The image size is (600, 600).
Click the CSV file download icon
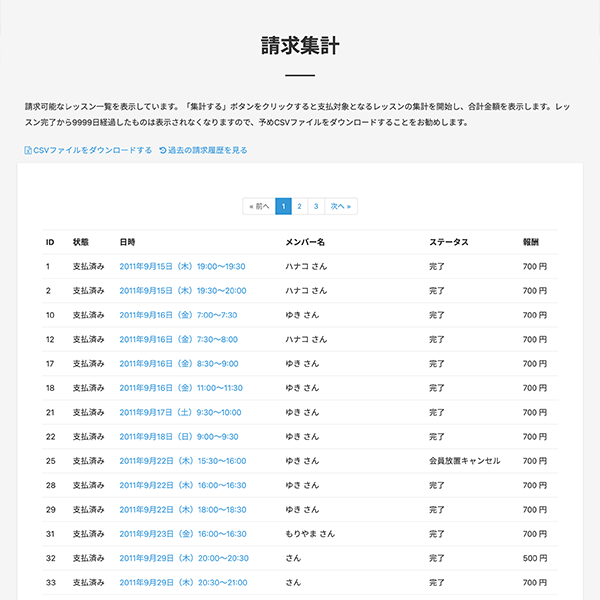click(x=28, y=150)
